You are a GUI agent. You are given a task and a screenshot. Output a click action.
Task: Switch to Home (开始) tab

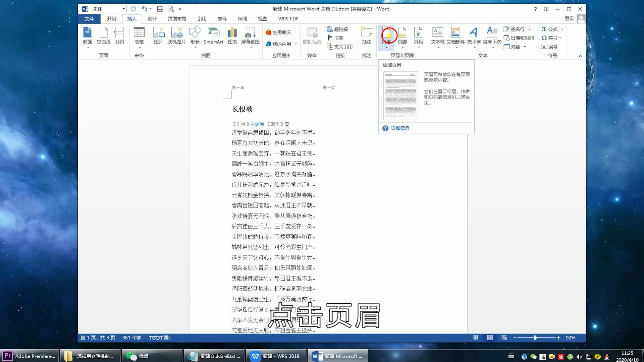[111, 19]
